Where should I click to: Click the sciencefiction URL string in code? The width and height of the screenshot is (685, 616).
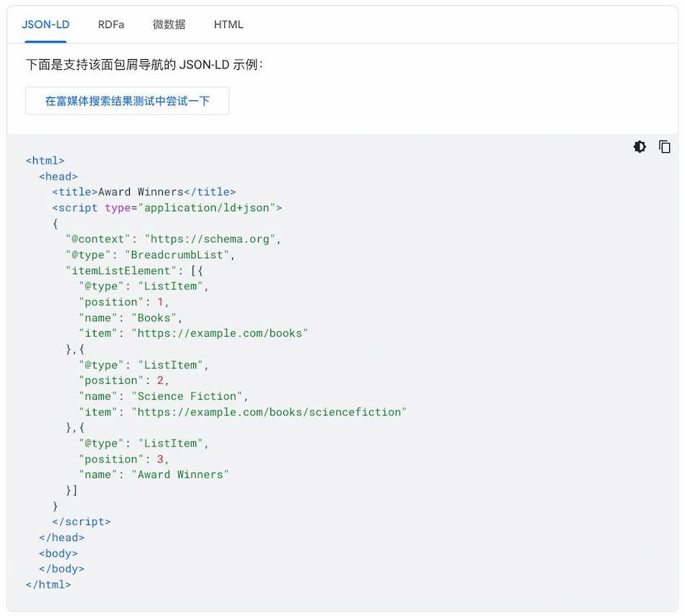[269, 412]
